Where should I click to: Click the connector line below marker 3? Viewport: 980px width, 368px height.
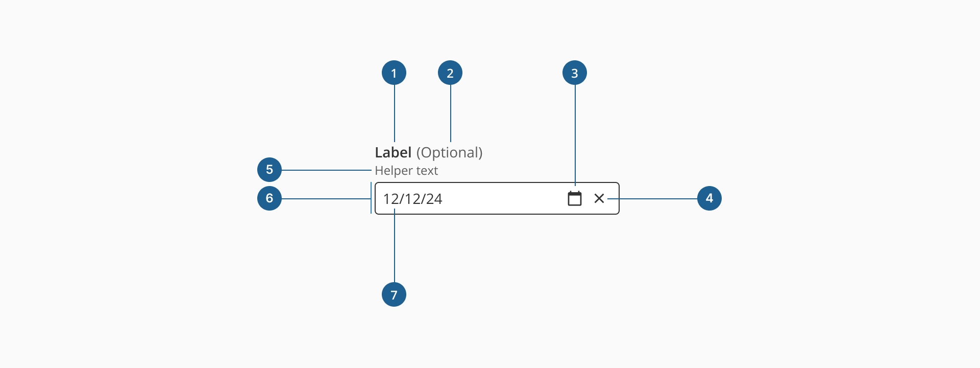pos(575,135)
